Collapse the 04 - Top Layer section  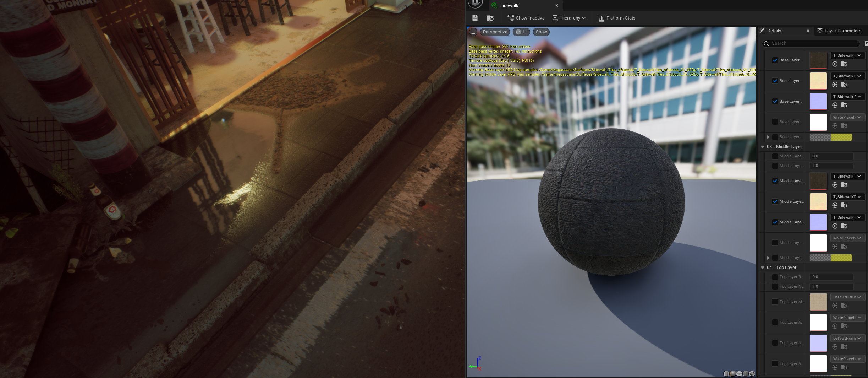click(x=763, y=267)
